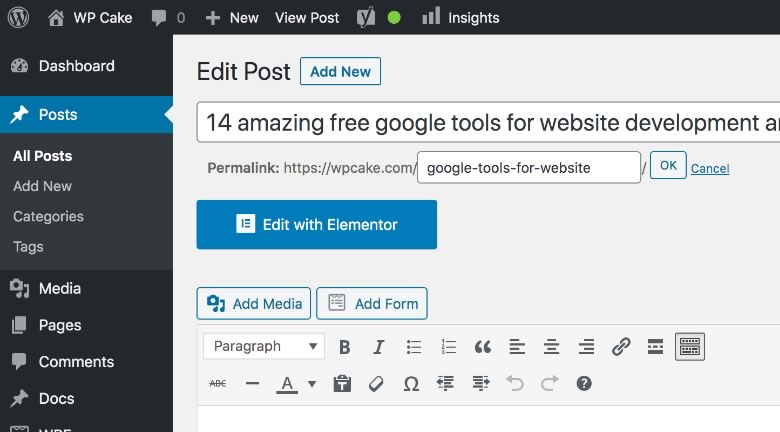Open the Paragraph format dropdown
The width and height of the screenshot is (780, 432).
pos(264,346)
